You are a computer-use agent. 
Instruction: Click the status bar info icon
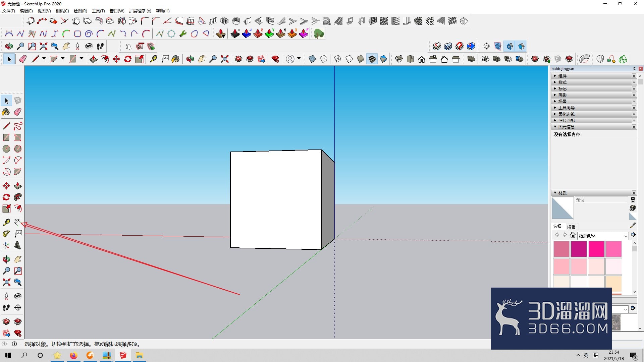pyautogui.click(x=14, y=344)
